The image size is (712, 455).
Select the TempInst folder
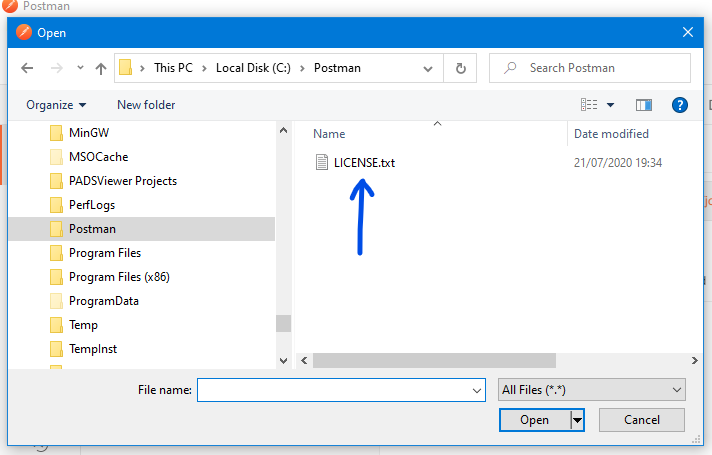tap(93, 349)
